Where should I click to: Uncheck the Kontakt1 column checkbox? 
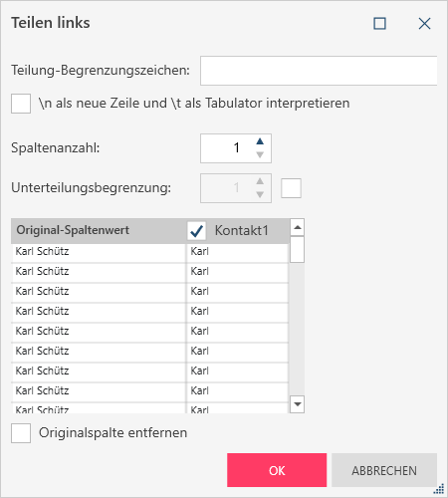coord(196,231)
